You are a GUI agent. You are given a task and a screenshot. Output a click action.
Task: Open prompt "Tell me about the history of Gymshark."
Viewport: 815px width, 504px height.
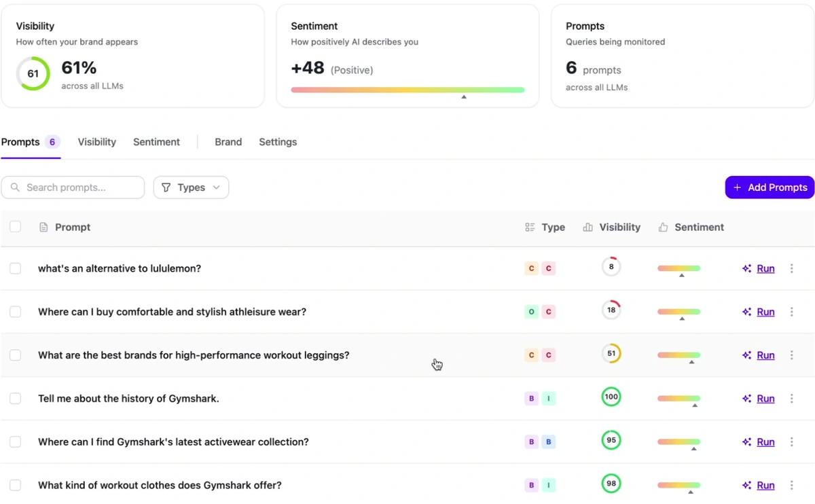[128, 399]
